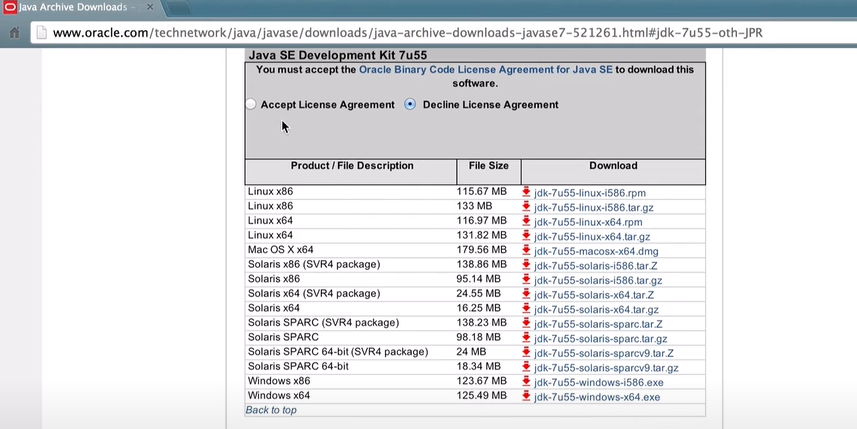This screenshot has height=429, width=857.
Task: Click download arrow for jdk-7u55-solaris-sparcv9.tar.gz
Action: coord(526,367)
